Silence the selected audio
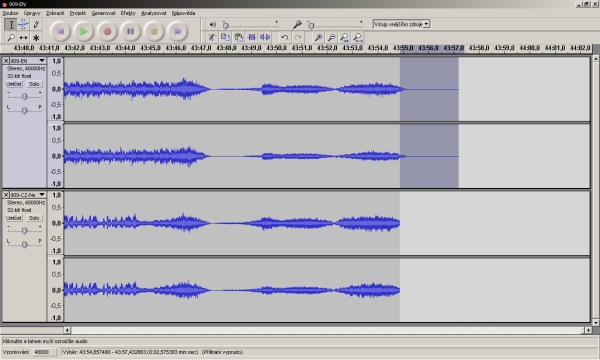Image resolution: width=600 pixels, height=360 pixels. pos(265,37)
